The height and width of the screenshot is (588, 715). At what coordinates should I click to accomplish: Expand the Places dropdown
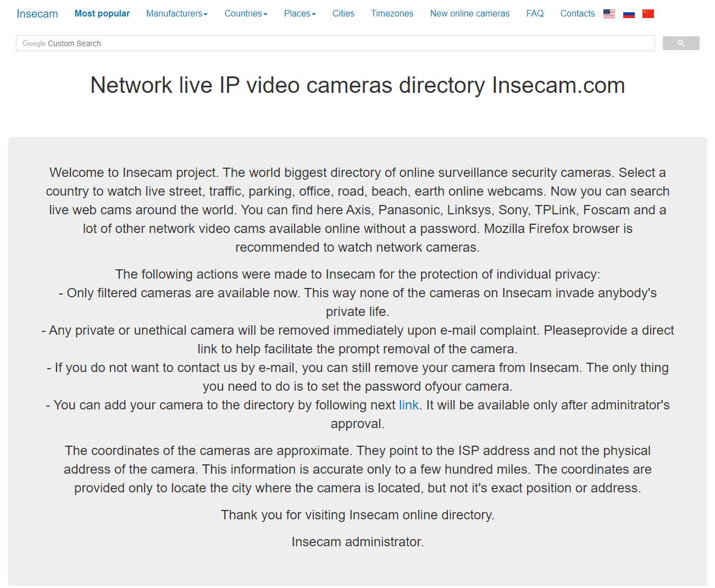click(300, 14)
